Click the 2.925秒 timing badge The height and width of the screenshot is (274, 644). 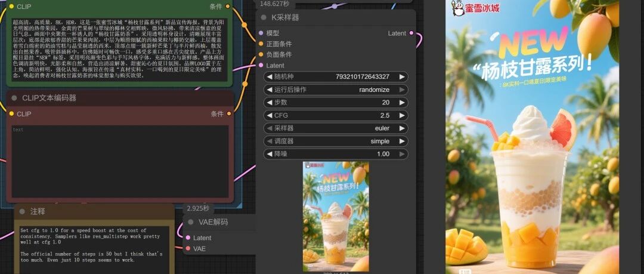198,208
